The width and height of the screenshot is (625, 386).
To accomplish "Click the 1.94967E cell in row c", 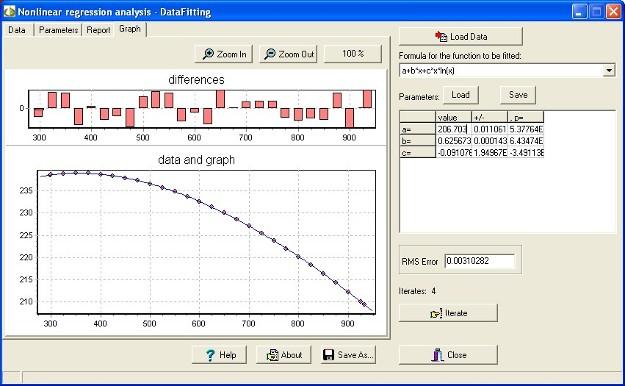I will [x=489, y=152].
